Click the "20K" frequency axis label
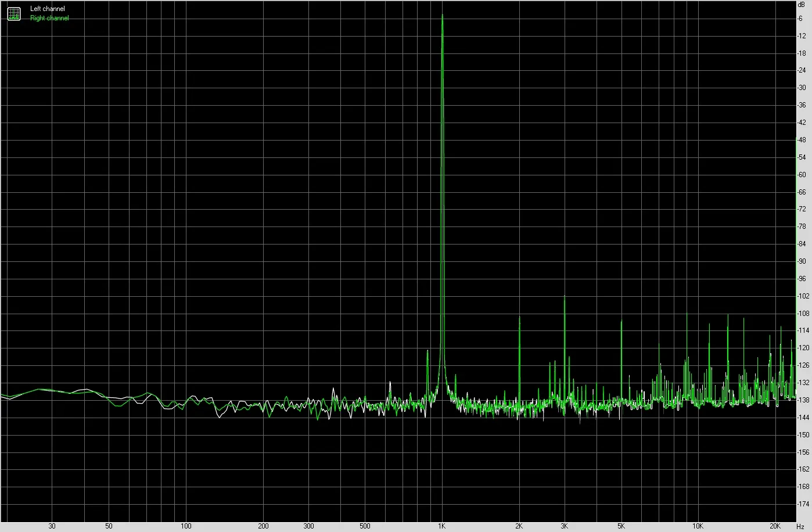Image resolution: width=812 pixels, height=532 pixels. (x=775, y=526)
